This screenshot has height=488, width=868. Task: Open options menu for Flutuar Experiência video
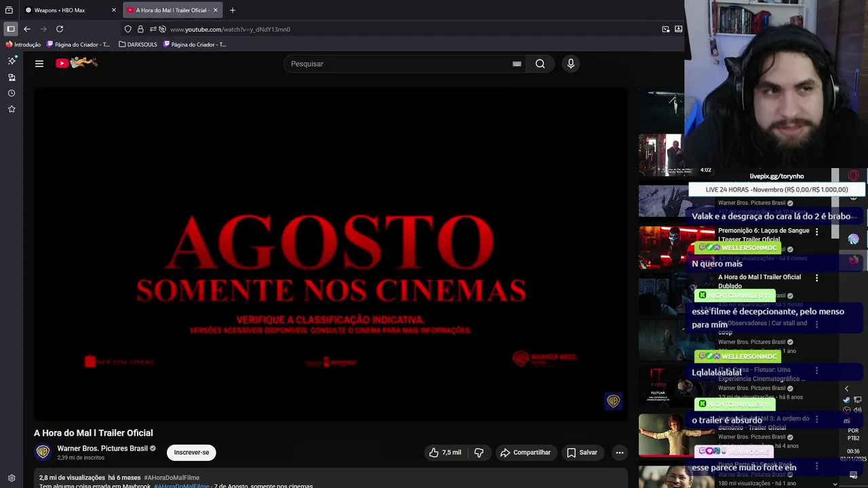(816, 371)
